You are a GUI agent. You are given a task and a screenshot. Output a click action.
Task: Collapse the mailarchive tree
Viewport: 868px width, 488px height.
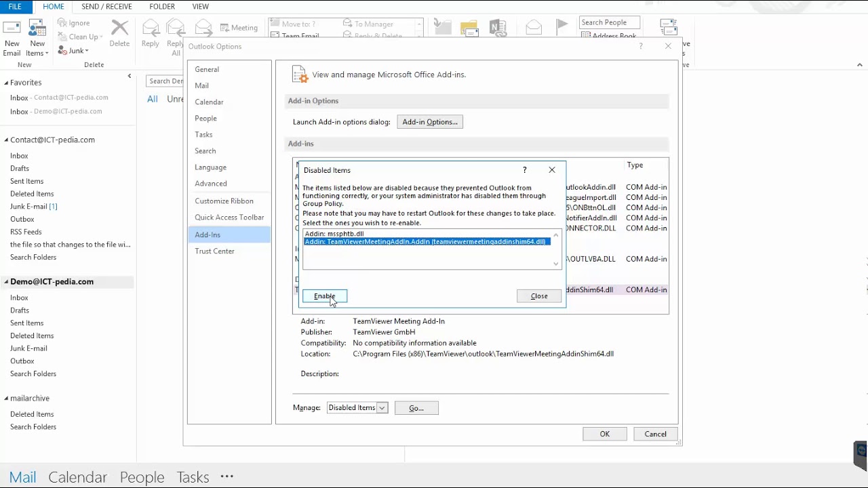[x=6, y=399]
